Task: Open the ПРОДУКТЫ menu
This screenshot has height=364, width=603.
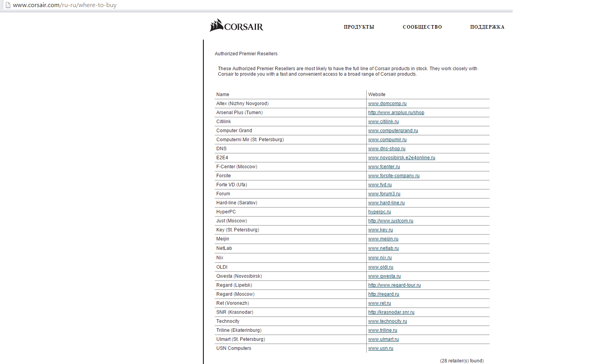Action: tap(359, 27)
